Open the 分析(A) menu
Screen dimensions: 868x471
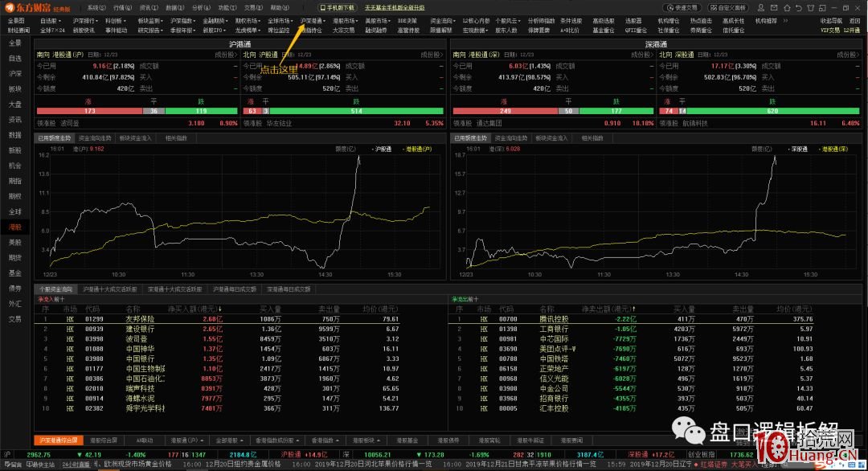point(201,8)
